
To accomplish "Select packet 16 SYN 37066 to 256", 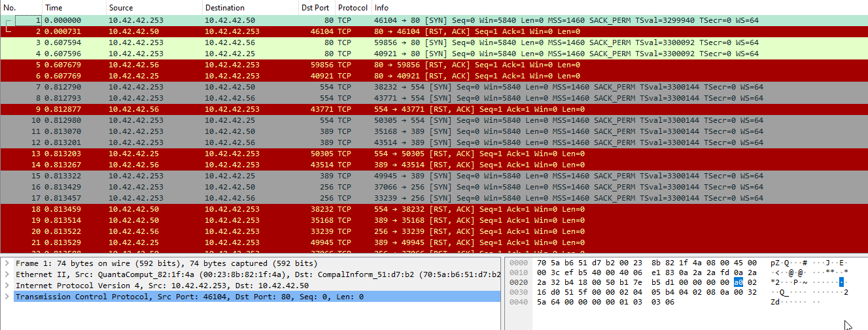I will (434, 187).
